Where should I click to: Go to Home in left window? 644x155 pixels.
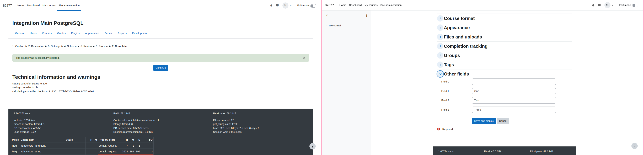tap(21, 5)
